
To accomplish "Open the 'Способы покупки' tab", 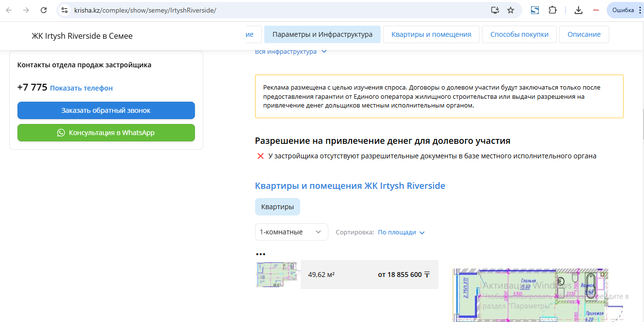I will click(x=519, y=34).
